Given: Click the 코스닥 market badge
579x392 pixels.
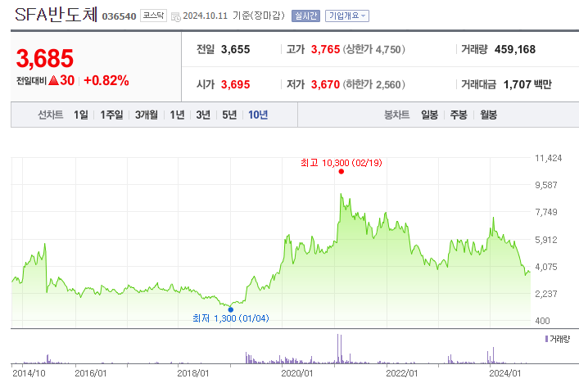Looking at the screenshot, I should pos(153,16).
